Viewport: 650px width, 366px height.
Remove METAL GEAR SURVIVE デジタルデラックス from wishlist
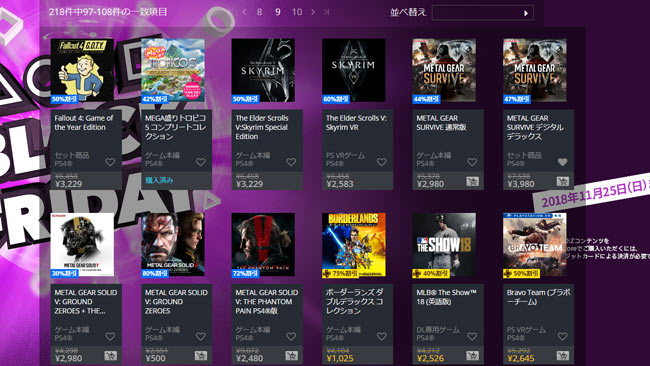pos(563,162)
